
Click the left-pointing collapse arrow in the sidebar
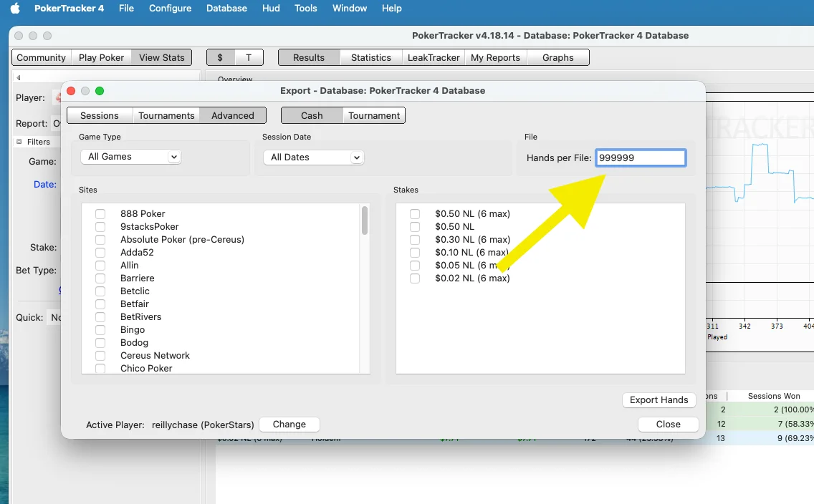click(19, 78)
